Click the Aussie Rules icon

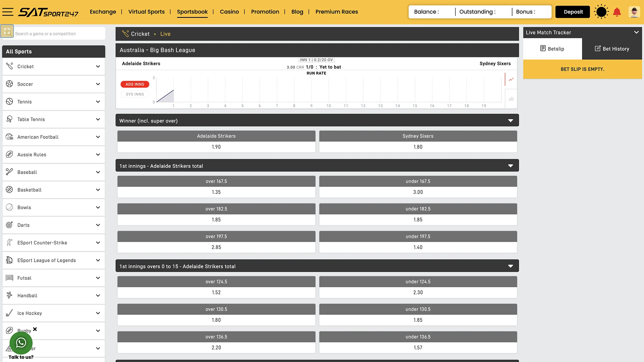coord(9,155)
